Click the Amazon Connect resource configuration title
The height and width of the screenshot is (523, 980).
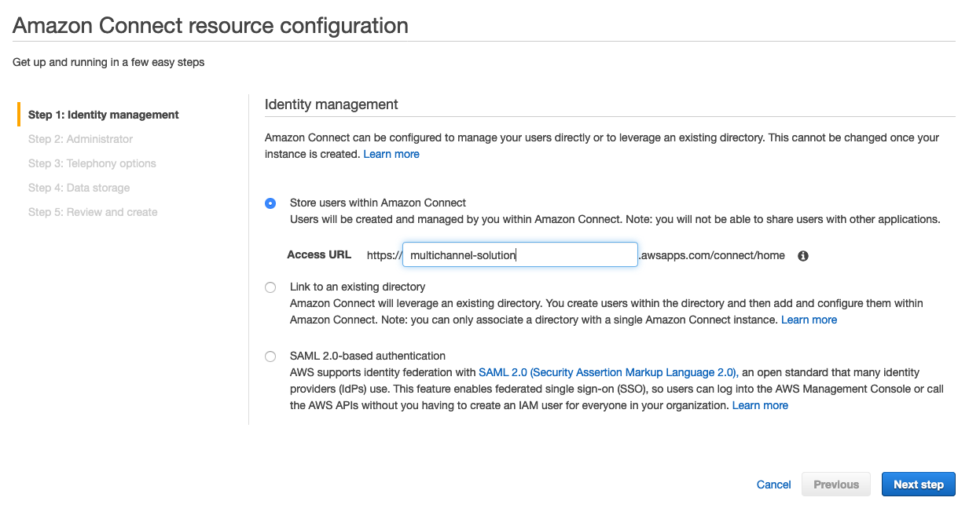pos(211,25)
